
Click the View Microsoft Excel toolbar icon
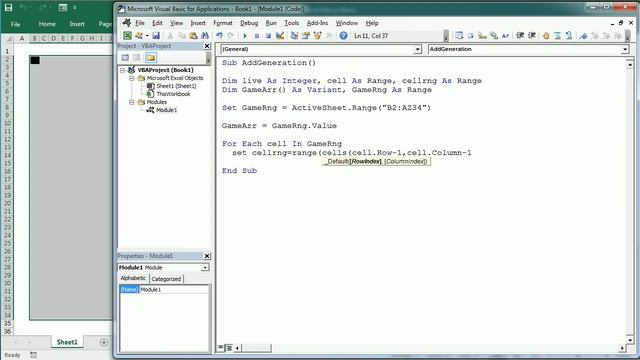click(x=127, y=36)
